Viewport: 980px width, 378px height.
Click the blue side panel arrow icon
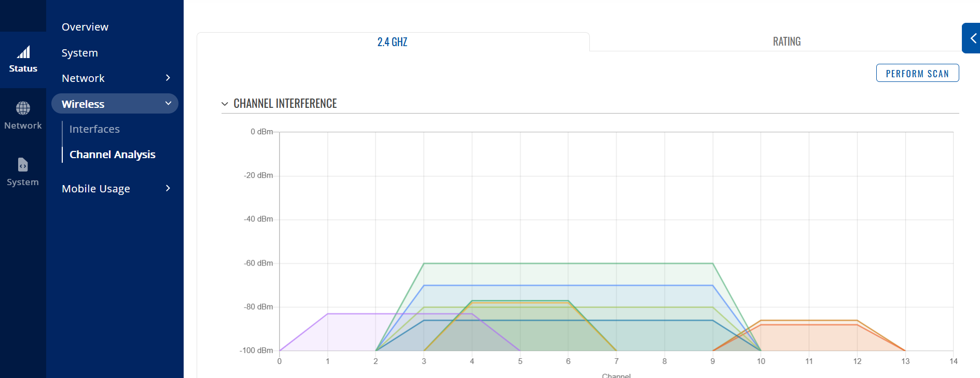point(972,38)
